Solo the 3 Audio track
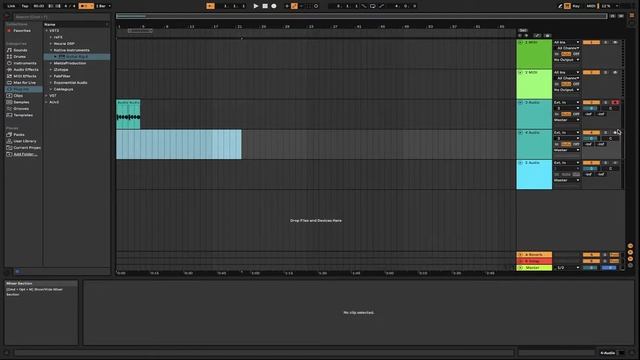The width and height of the screenshot is (640, 360). pos(606,102)
